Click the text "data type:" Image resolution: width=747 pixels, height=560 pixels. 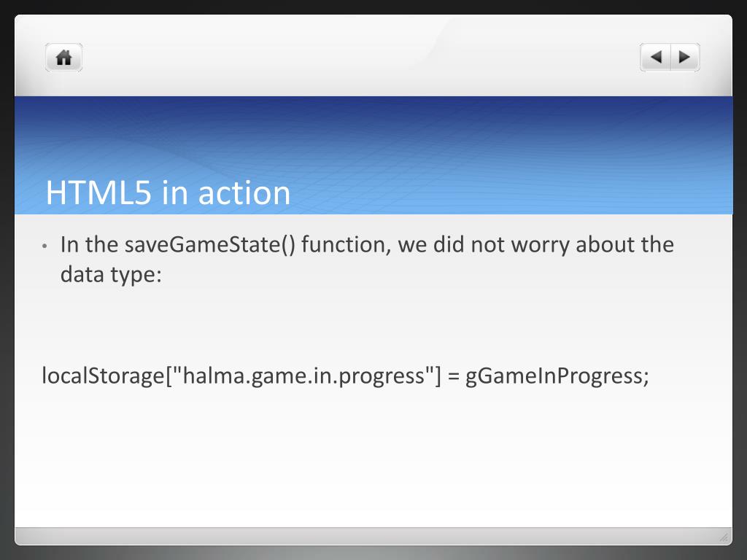click(x=111, y=275)
